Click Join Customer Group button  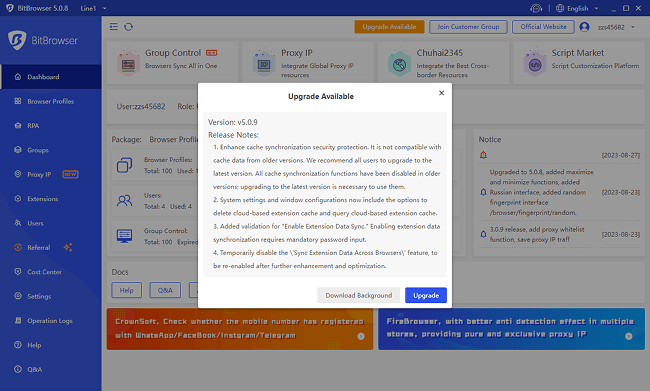click(x=468, y=27)
